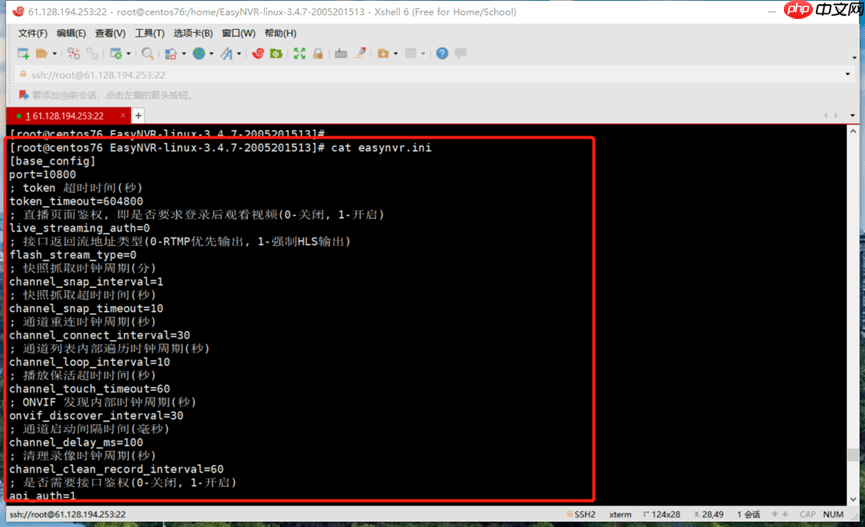Open the 文件(F) menu
865x527 pixels.
click(x=33, y=33)
